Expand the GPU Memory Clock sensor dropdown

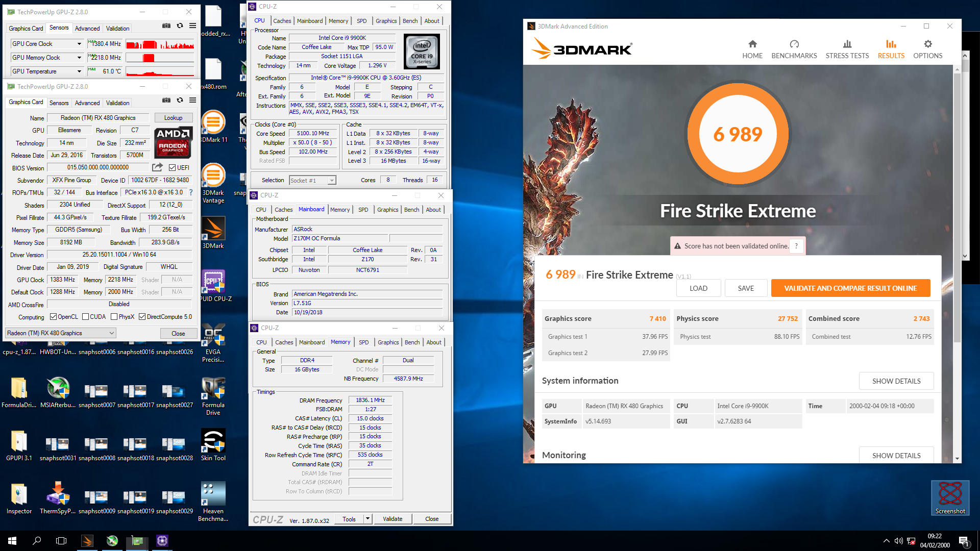79,58
